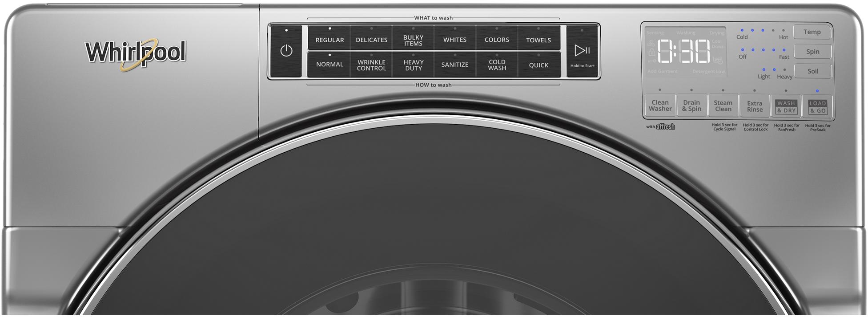This screenshot has height=317, width=868.
Task: Select the REGULAR wash option
Action: point(330,38)
